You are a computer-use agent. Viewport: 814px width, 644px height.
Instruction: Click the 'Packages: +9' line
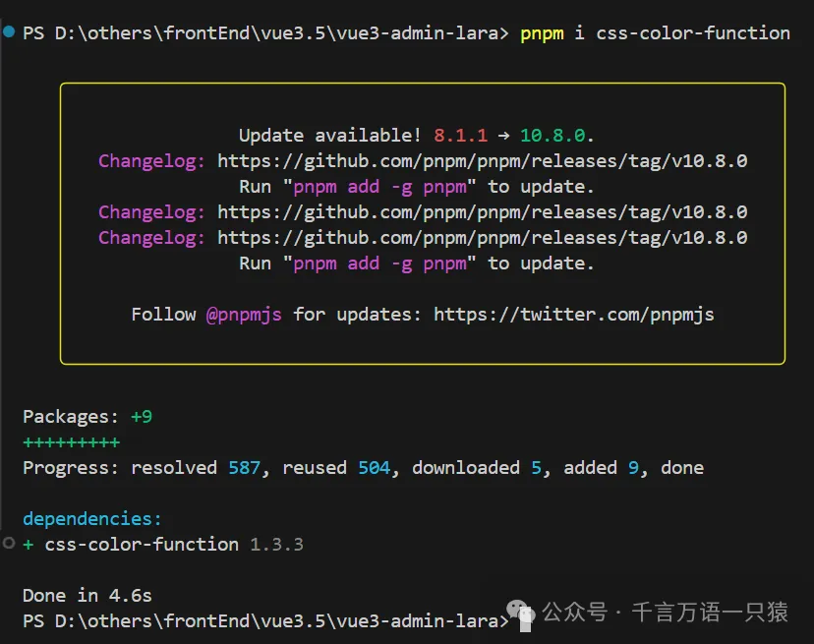click(87, 417)
